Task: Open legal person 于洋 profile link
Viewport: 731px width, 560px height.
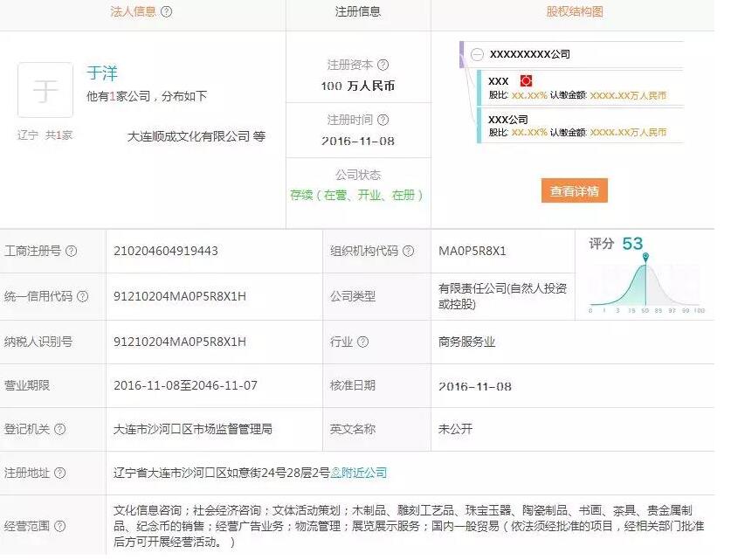Action: 102,73
